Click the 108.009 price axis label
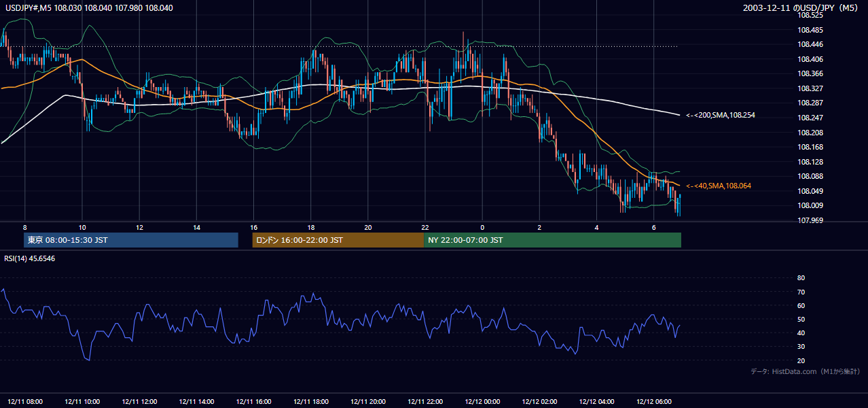This screenshot has width=868, height=408. tap(809, 205)
